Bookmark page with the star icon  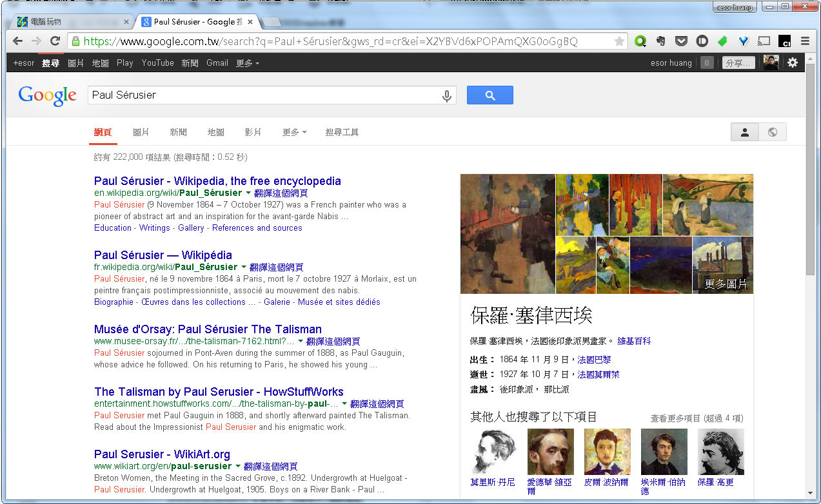pos(619,41)
